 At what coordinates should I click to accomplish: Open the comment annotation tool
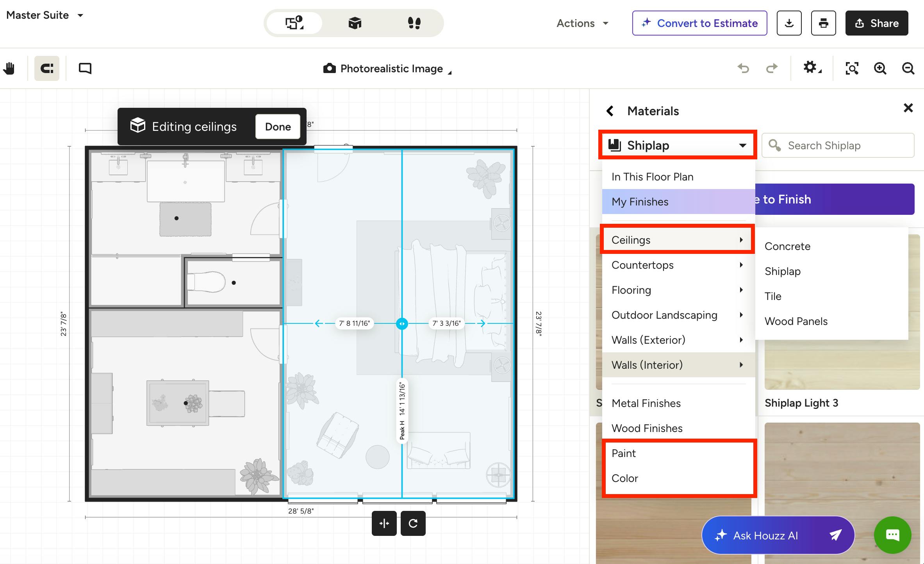(85, 68)
